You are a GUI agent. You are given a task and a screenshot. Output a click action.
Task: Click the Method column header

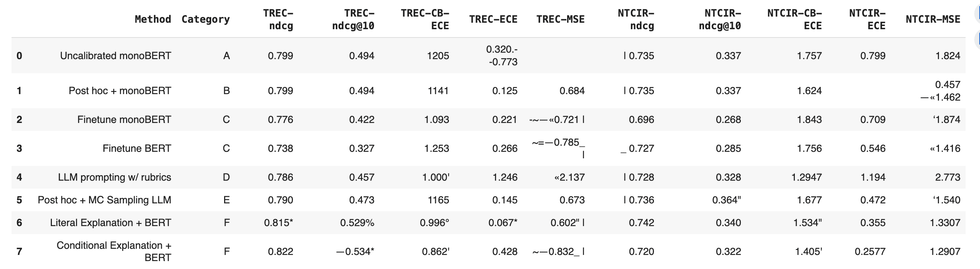tap(152, 19)
